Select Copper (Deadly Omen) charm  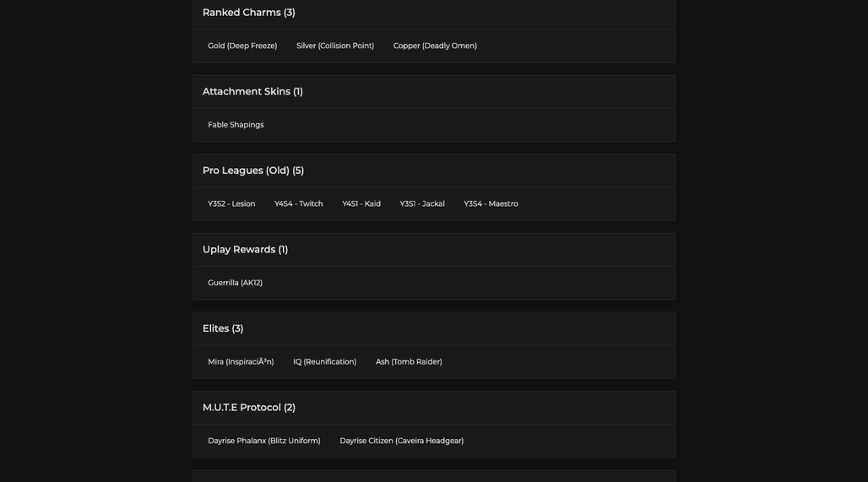pos(435,46)
